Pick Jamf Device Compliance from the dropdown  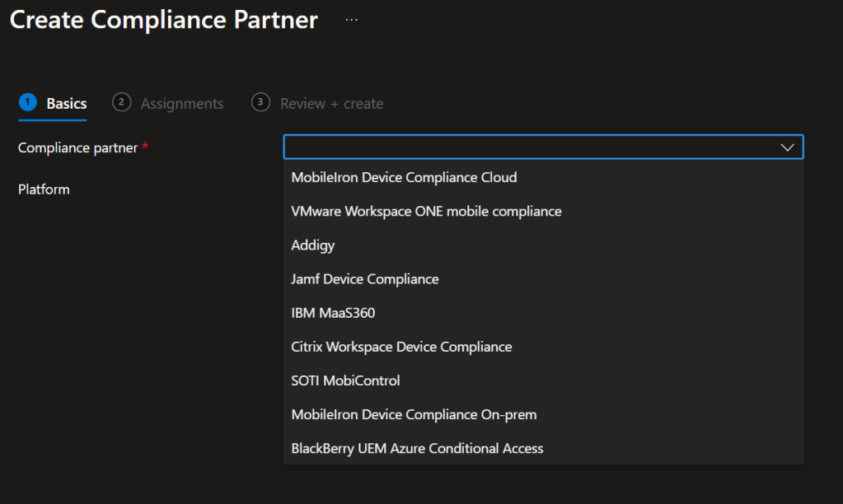pyautogui.click(x=365, y=278)
